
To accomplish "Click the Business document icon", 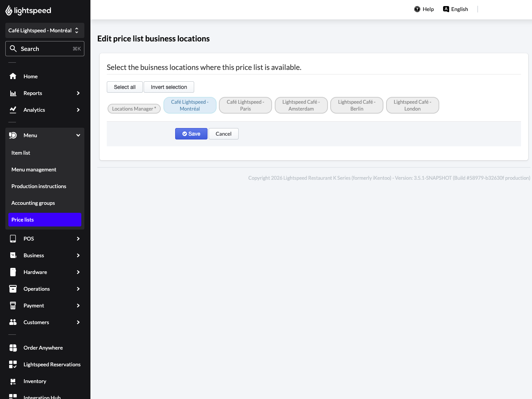I will pyautogui.click(x=13, y=255).
